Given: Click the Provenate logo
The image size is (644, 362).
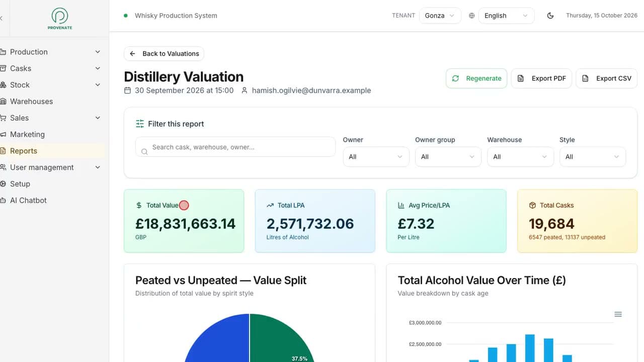Looking at the screenshot, I should 59,18.
